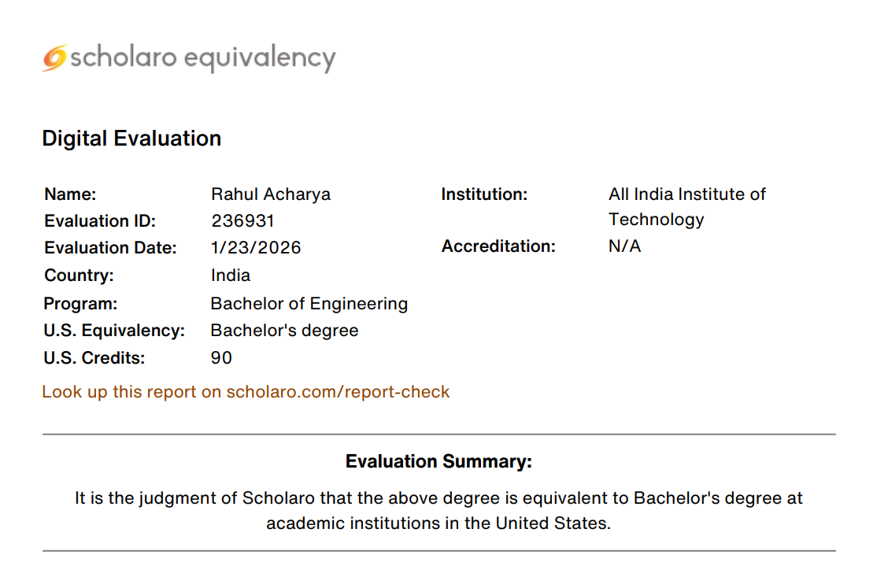The image size is (877, 588).
Task: Click the Accreditation value N/A
Action: pos(624,246)
